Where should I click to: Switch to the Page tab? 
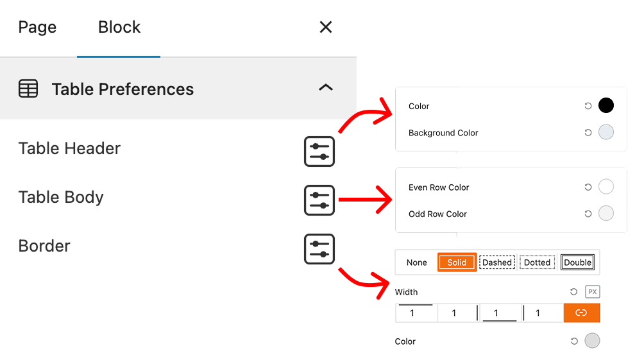pyautogui.click(x=37, y=28)
